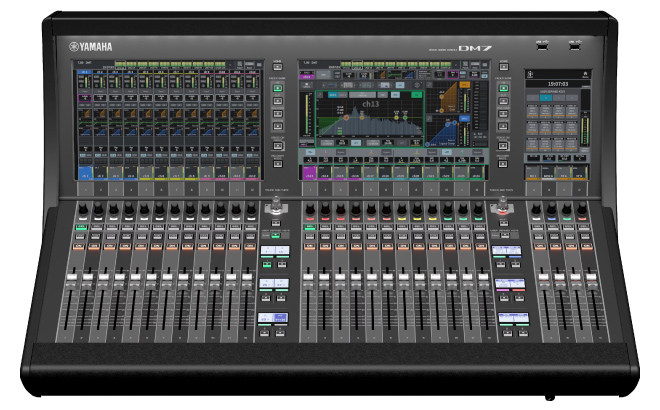660x410 pixels.
Task: Select the yellow EQ band node on ch13
Action: click(x=396, y=117)
